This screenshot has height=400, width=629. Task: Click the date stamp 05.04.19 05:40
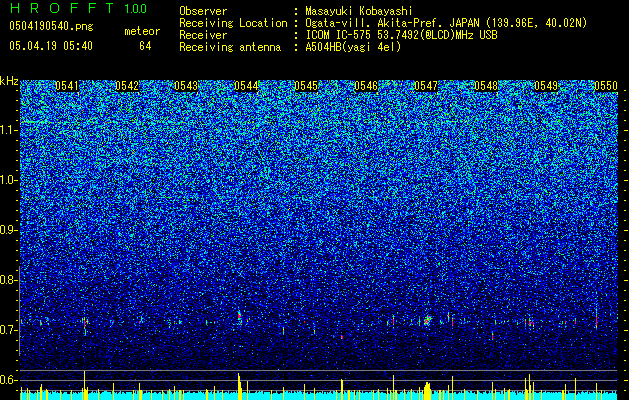[x=51, y=46]
